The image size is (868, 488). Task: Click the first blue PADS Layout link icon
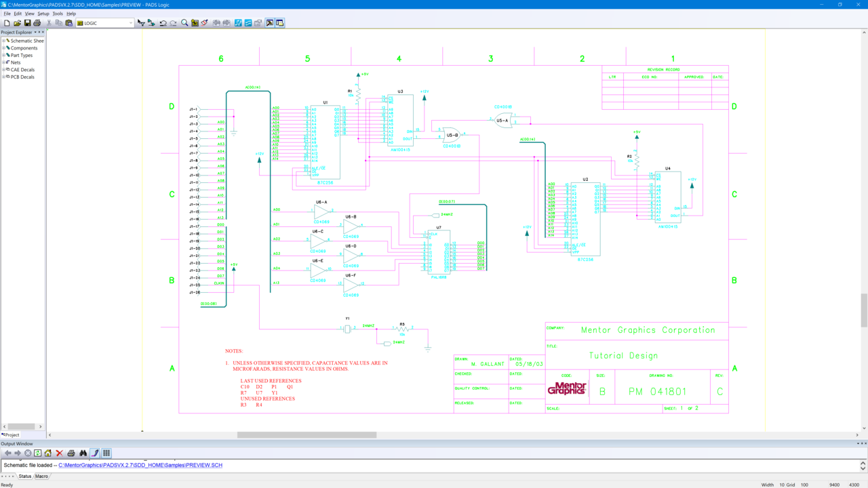[238, 23]
